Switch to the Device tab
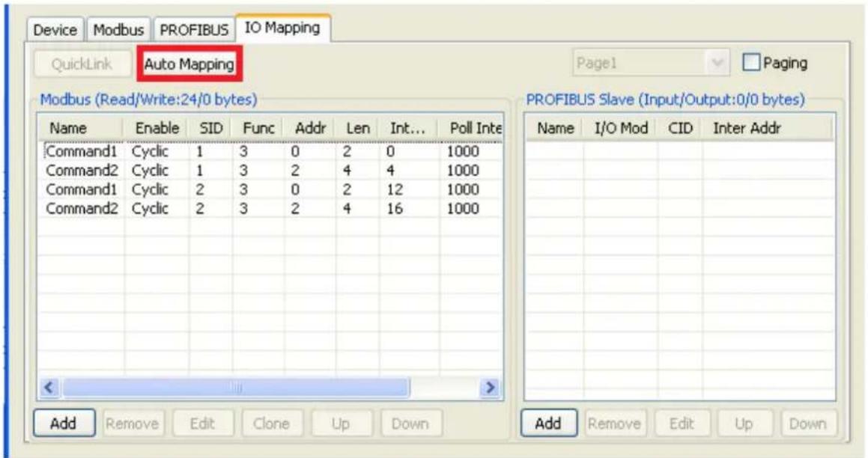868x458 pixels. 55,30
